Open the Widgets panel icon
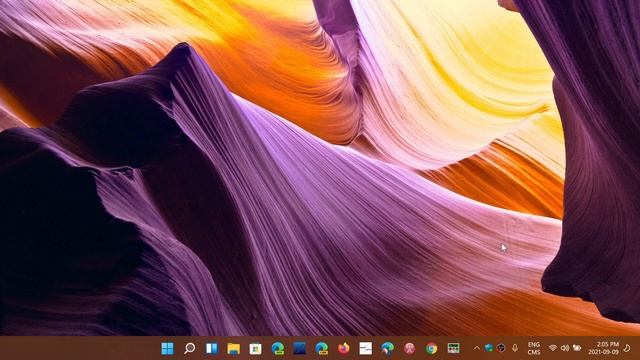The width and height of the screenshot is (640, 360). 211,348
